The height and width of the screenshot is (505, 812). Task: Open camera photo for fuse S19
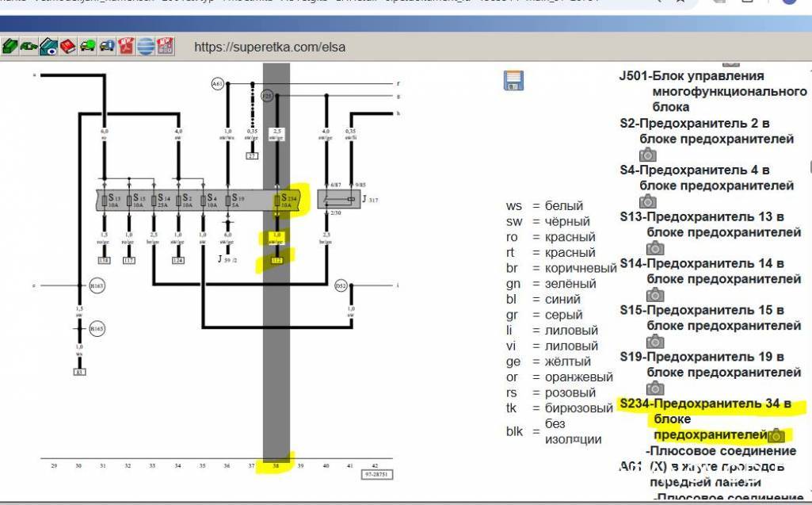pyautogui.click(x=655, y=388)
